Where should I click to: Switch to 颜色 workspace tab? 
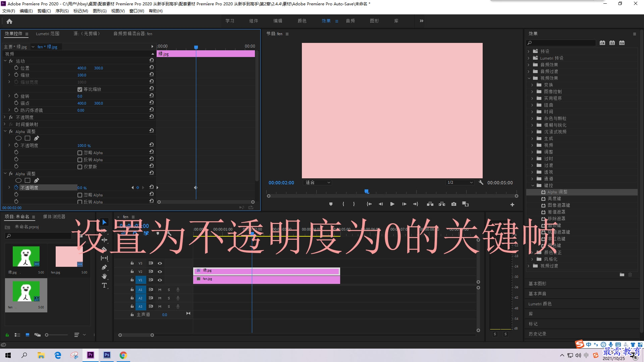[x=302, y=21]
